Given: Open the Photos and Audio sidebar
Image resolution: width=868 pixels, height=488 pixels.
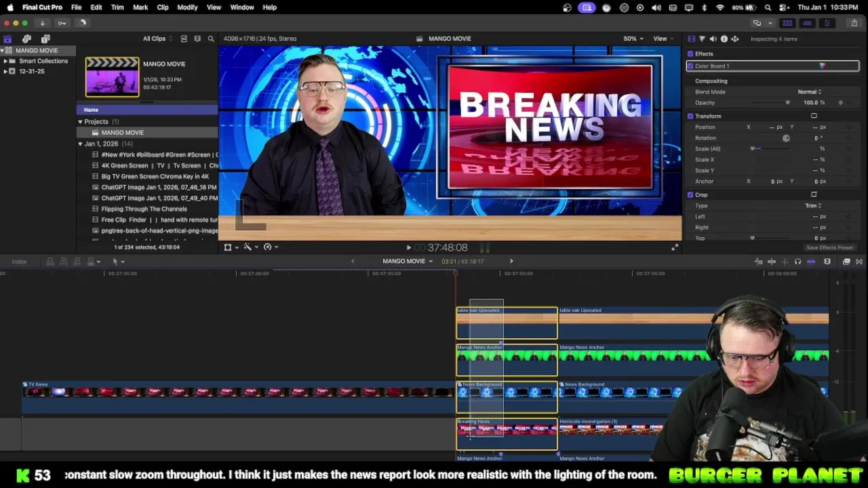Looking at the screenshot, I should point(26,39).
